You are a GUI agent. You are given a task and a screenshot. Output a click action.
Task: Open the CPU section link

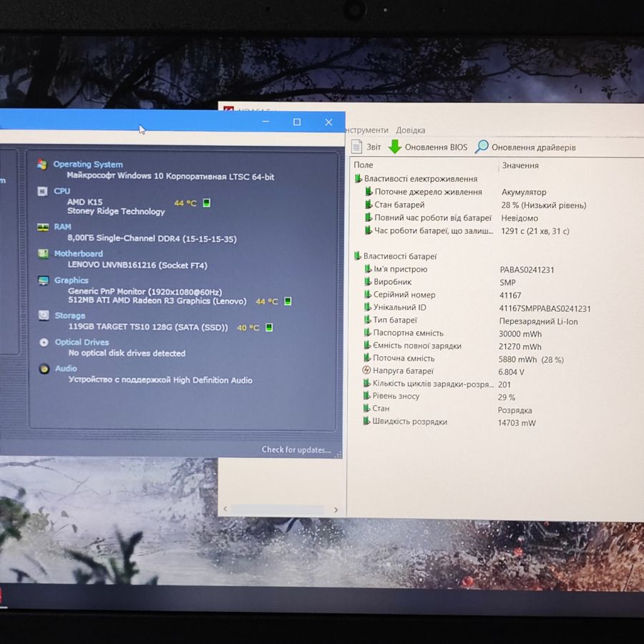point(62,191)
